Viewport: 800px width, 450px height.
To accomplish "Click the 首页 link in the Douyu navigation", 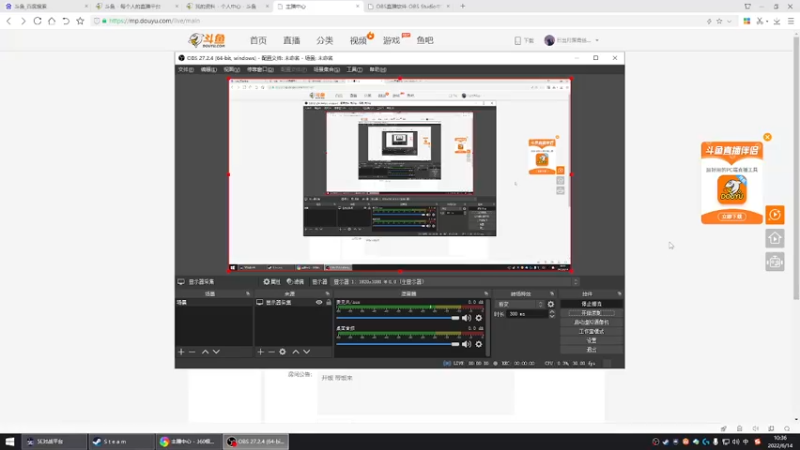I will [x=258, y=40].
